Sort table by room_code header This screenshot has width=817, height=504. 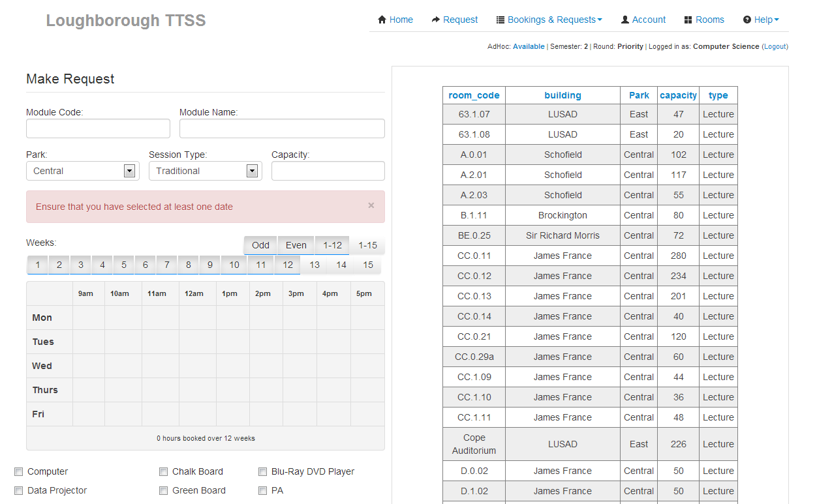point(474,95)
